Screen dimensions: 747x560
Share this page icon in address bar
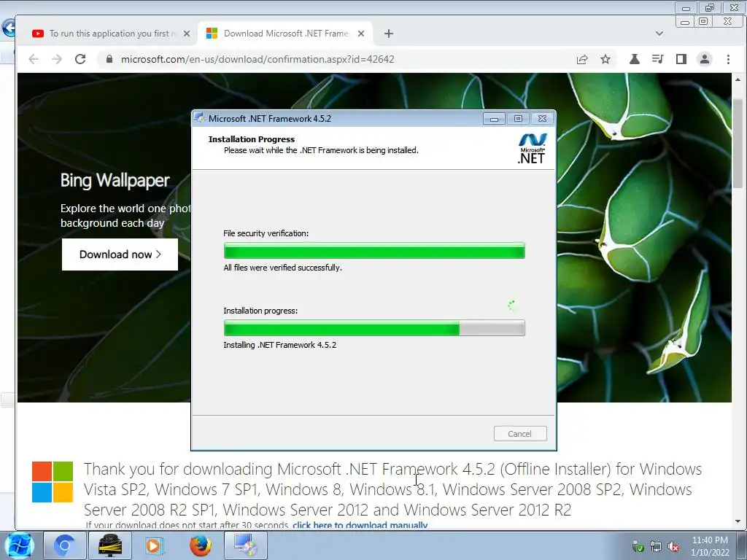coord(582,60)
